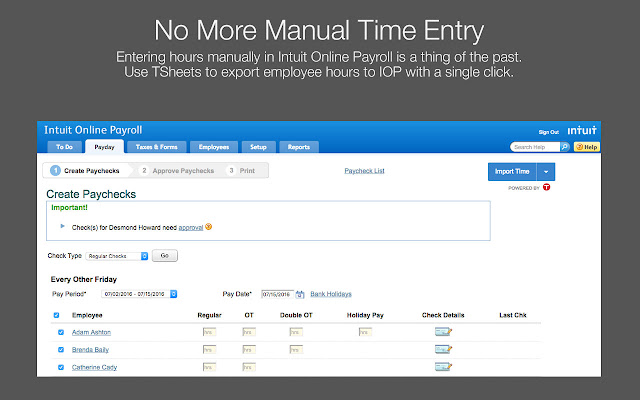Click the Employee column header
The image size is (640, 400).
click(x=87, y=315)
